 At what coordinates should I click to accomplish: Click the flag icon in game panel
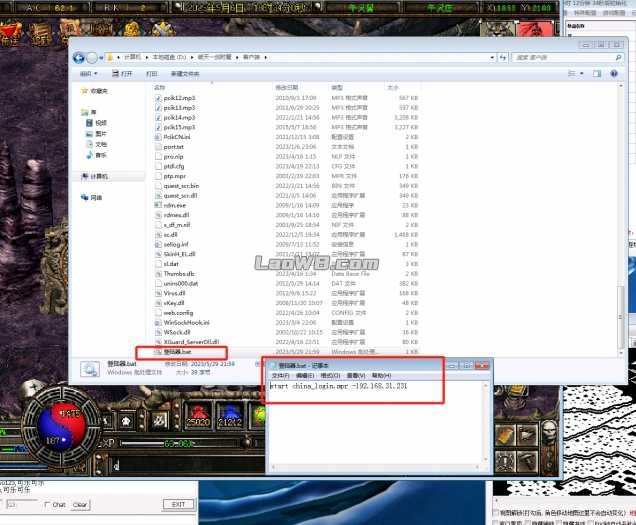[528, 436]
